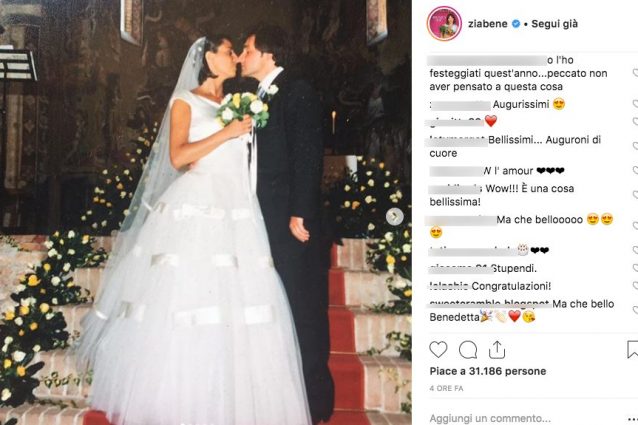Click the 'Ma che bello Benedetta' comment
Image resolution: width=638 pixels, height=425 pixels.
click(522, 310)
